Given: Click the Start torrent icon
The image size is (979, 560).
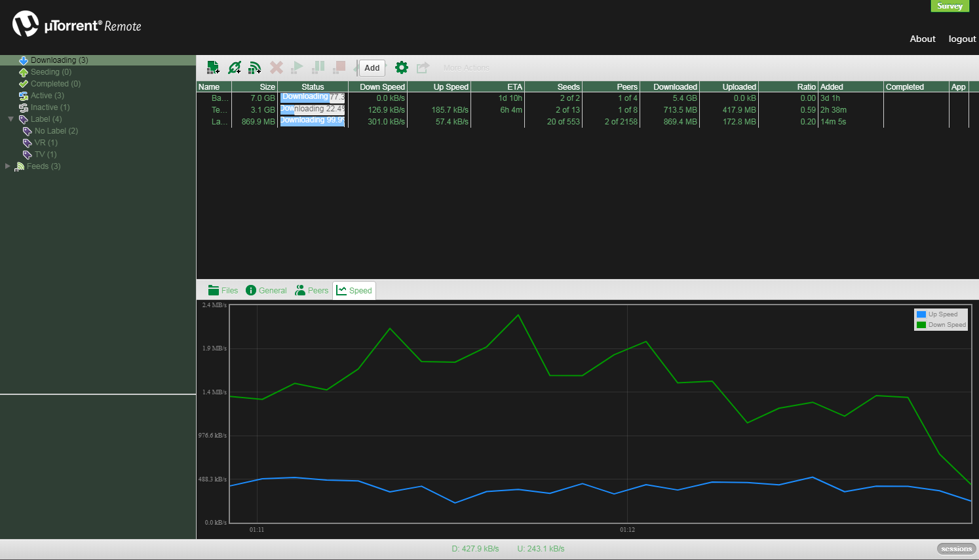Looking at the screenshot, I should [x=297, y=67].
